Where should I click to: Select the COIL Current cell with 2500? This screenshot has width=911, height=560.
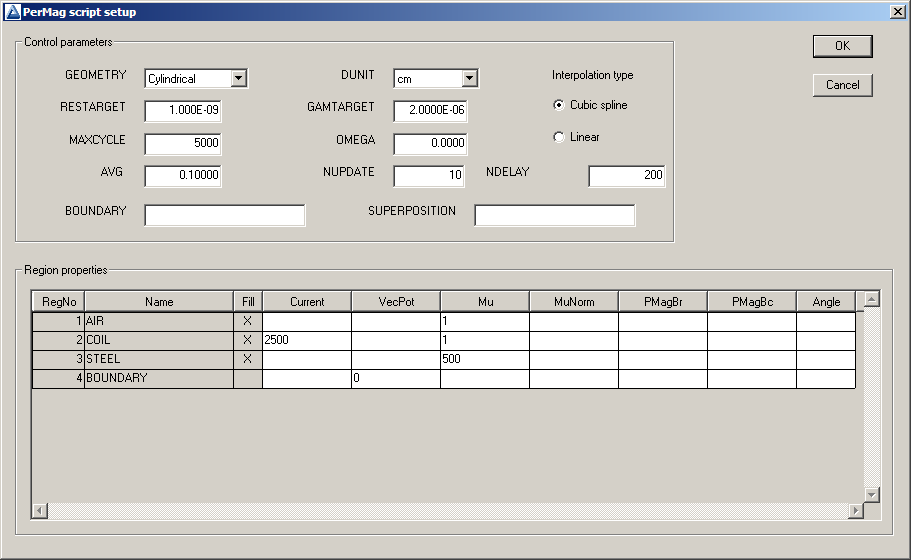[x=306, y=340]
